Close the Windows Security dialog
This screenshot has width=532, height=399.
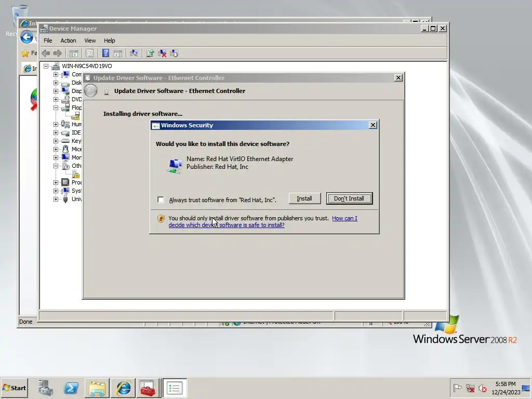(373, 125)
